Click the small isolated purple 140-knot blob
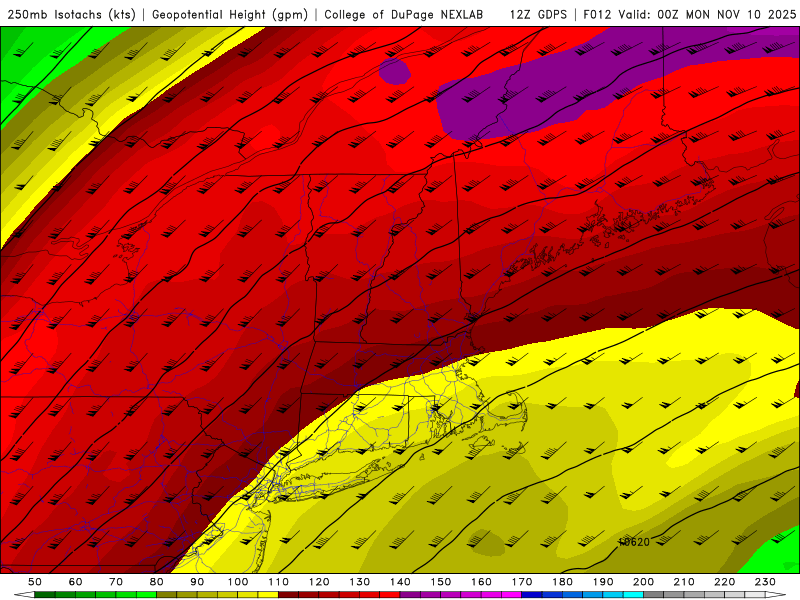The image size is (800, 600). coord(395,71)
